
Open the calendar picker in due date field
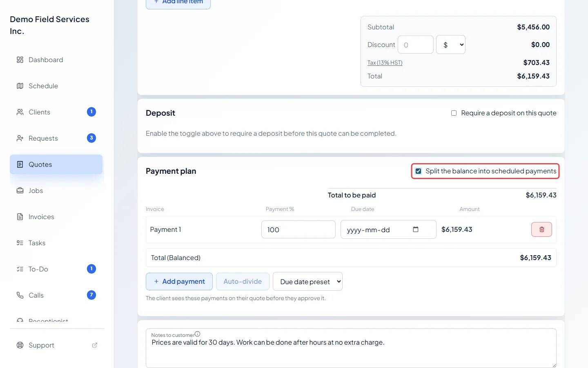416,229
